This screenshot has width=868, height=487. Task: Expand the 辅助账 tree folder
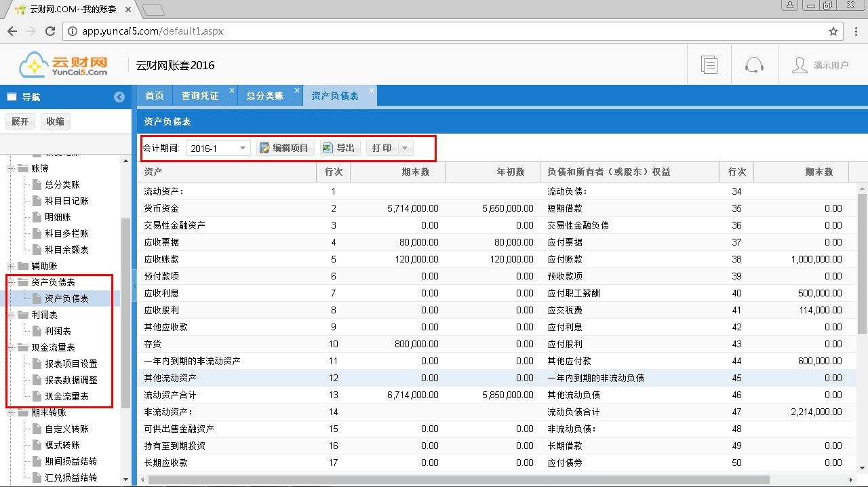pos(12,266)
